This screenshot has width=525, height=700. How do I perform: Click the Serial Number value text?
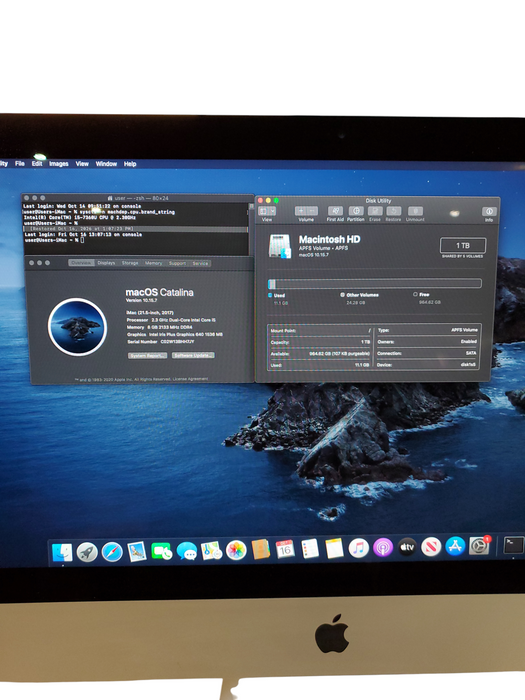(177, 342)
